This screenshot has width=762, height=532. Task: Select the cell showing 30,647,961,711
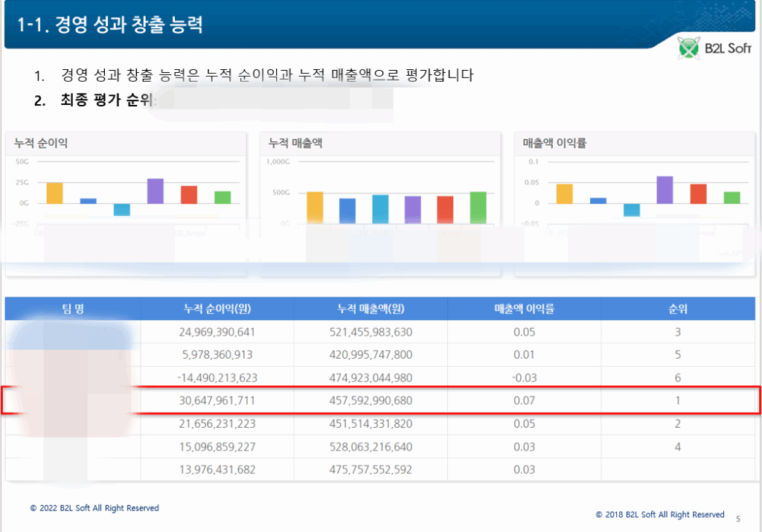point(217,401)
